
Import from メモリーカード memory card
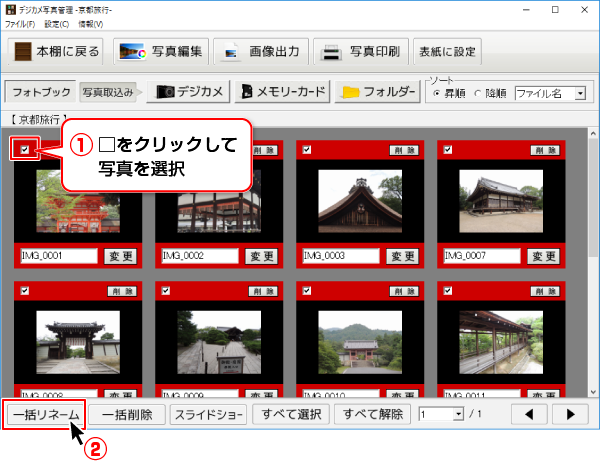coord(283,92)
